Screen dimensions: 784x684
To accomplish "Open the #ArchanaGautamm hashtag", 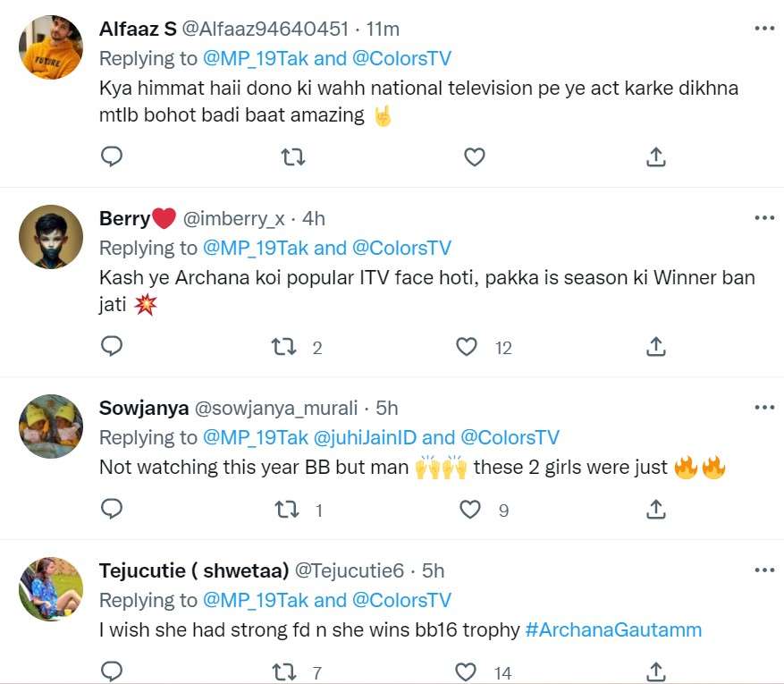I will coord(613,629).
